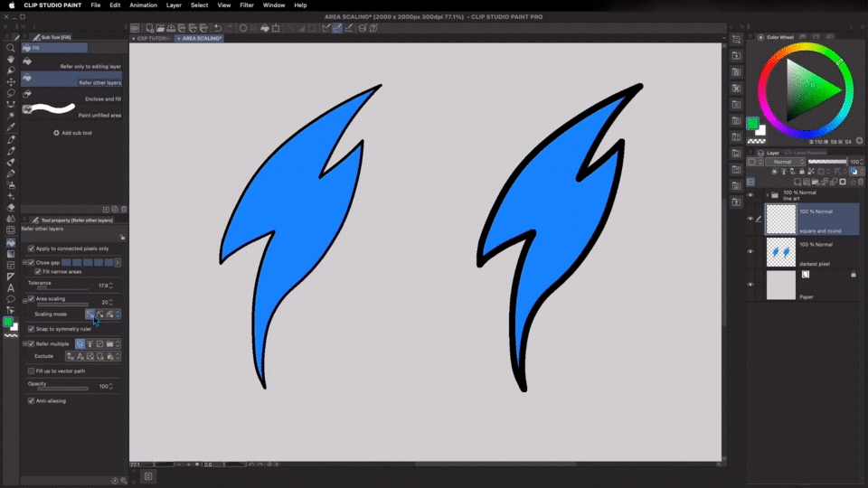The width and height of the screenshot is (868, 488).
Task: Switch to the CSP TUTORIAL canvas tab
Action: [x=152, y=39]
